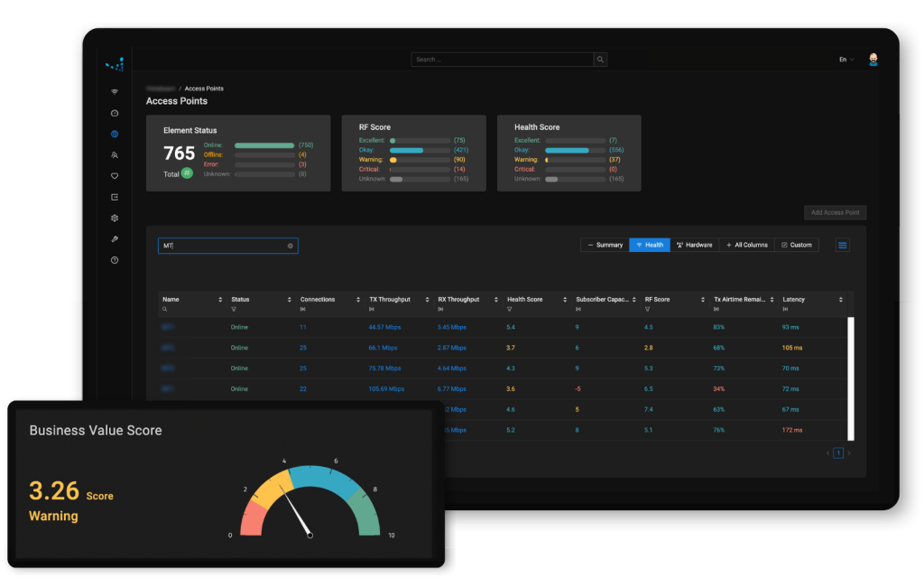Click the wifi icon in the sidebar

tap(115, 92)
